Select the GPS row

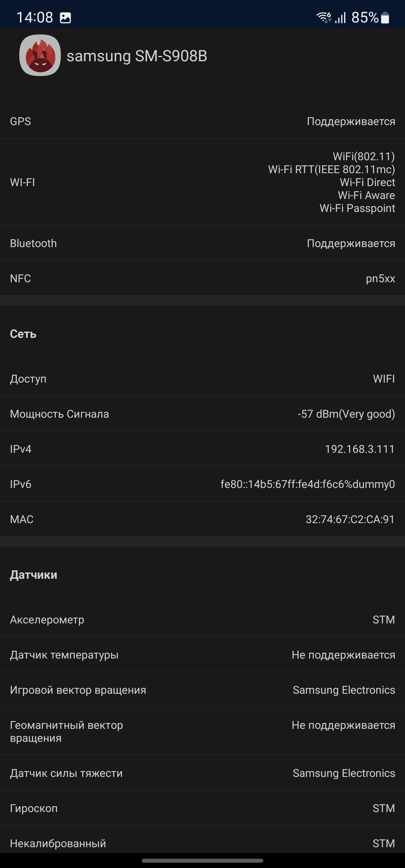tap(202, 121)
